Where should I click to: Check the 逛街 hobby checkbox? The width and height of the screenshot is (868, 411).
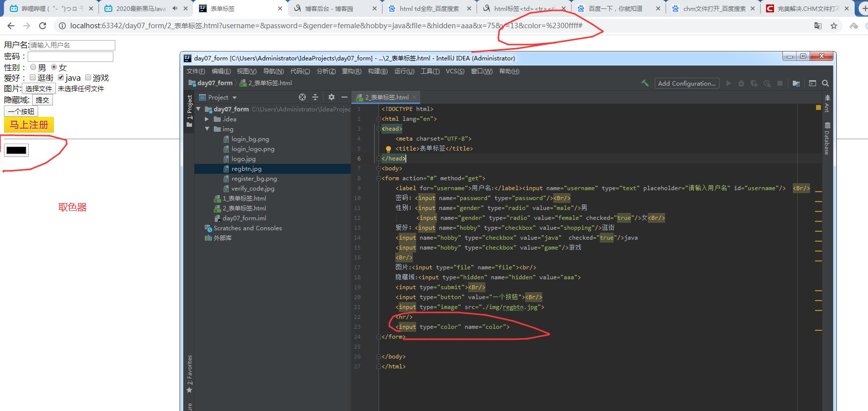33,77
